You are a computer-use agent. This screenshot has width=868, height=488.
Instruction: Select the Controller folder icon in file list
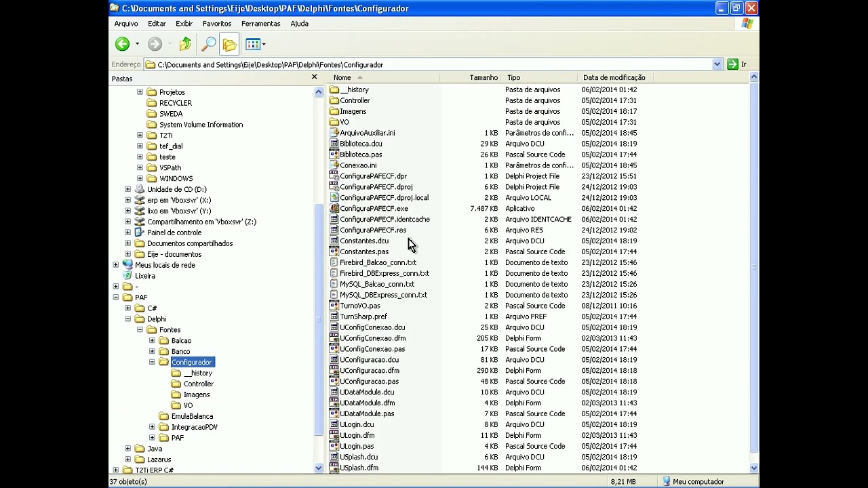tap(334, 100)
